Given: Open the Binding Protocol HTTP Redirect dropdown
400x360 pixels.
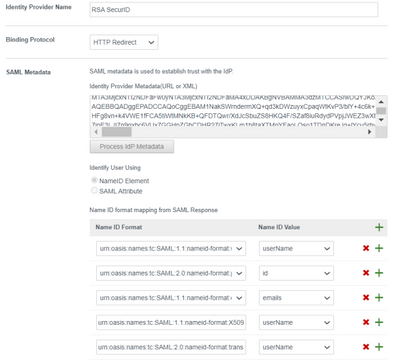Looking at the screenshot, I should point(124,42).
